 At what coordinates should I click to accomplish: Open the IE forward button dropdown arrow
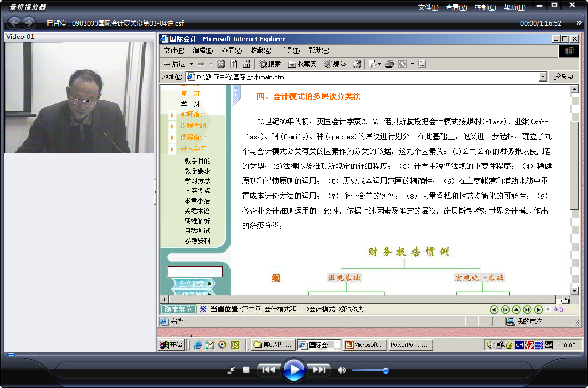(211, 64)
